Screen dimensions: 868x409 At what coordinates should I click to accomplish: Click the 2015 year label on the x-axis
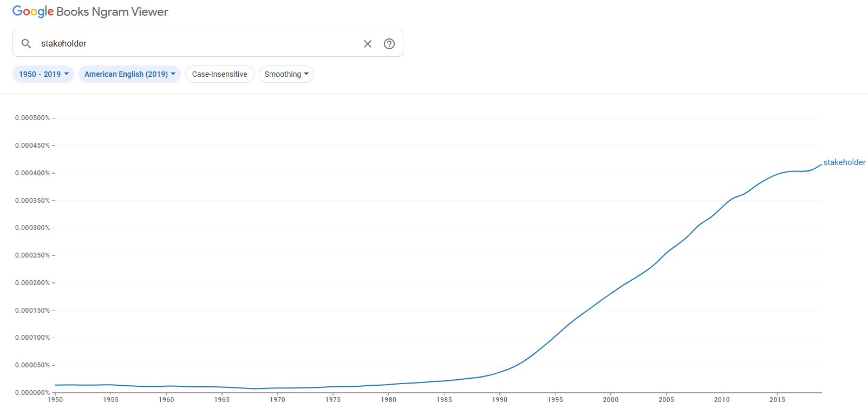click(x=777, y=400)
